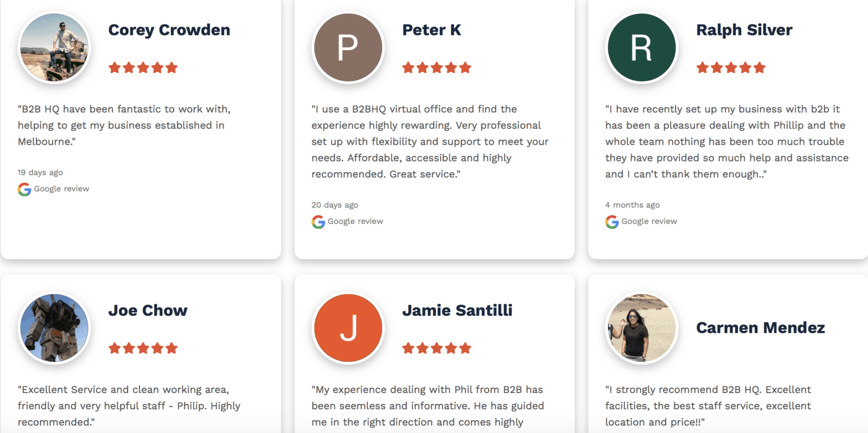Click Carmen Mendez's reviewer name

[759, 327]
